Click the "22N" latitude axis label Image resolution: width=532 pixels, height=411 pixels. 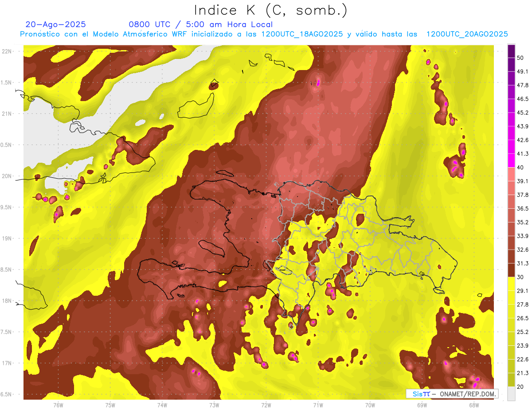(7, 51)
